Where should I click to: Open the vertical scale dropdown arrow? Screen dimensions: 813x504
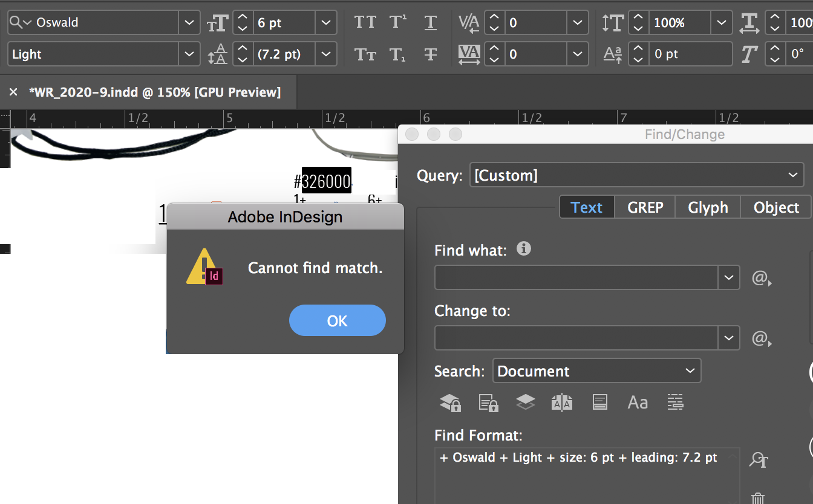tap(722, 23)
